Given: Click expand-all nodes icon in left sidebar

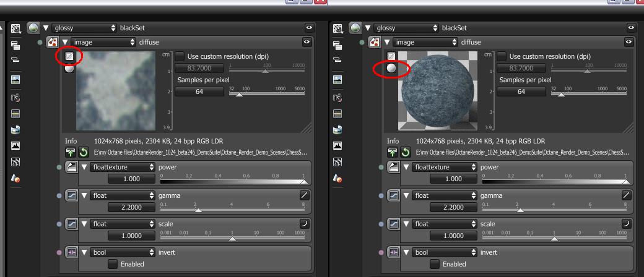Looking at the screenshot, I should [x=15, y=45].
